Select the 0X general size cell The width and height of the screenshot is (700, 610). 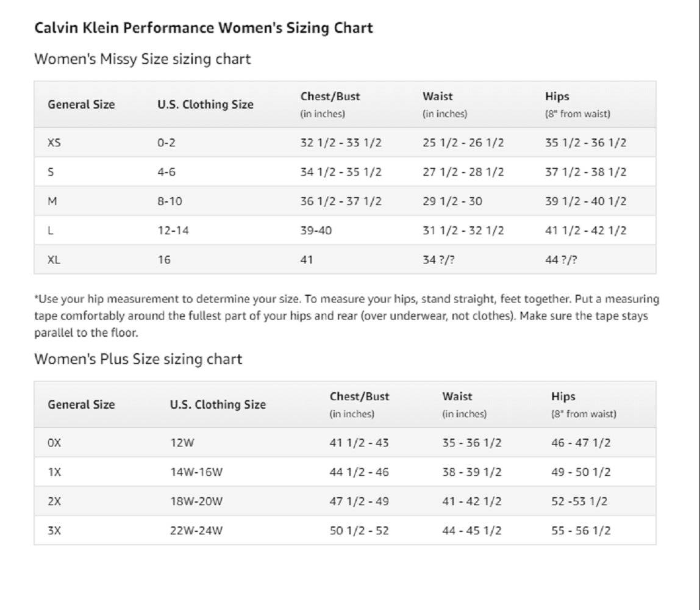[x=54, y=443]
